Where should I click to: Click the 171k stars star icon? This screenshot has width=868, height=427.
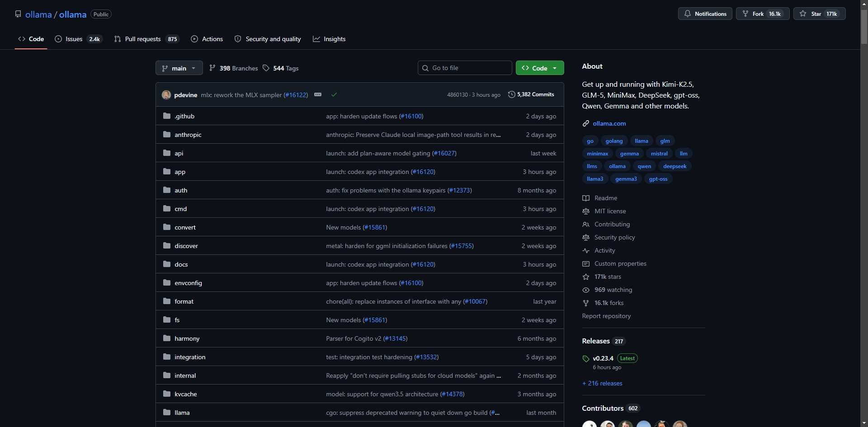[586, 277]
